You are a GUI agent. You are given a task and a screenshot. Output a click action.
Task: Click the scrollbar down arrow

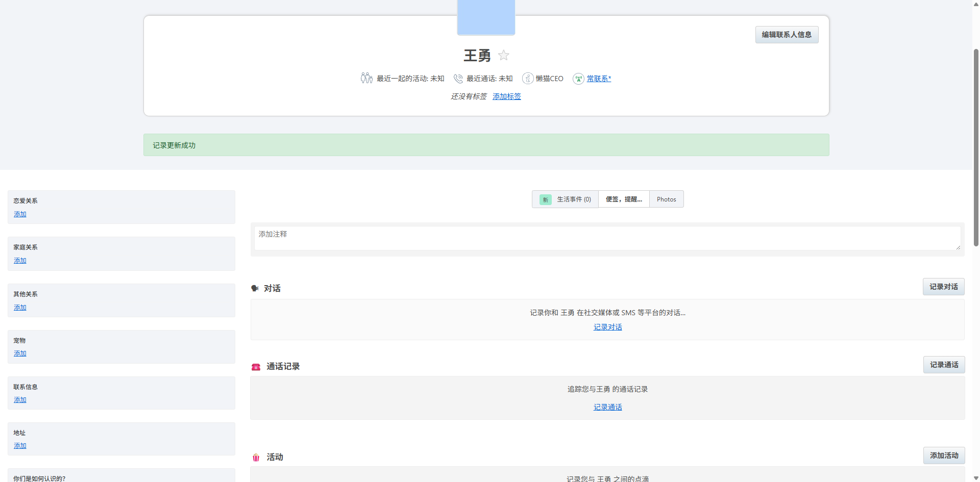pyautogui.click(x=976, y=478)
